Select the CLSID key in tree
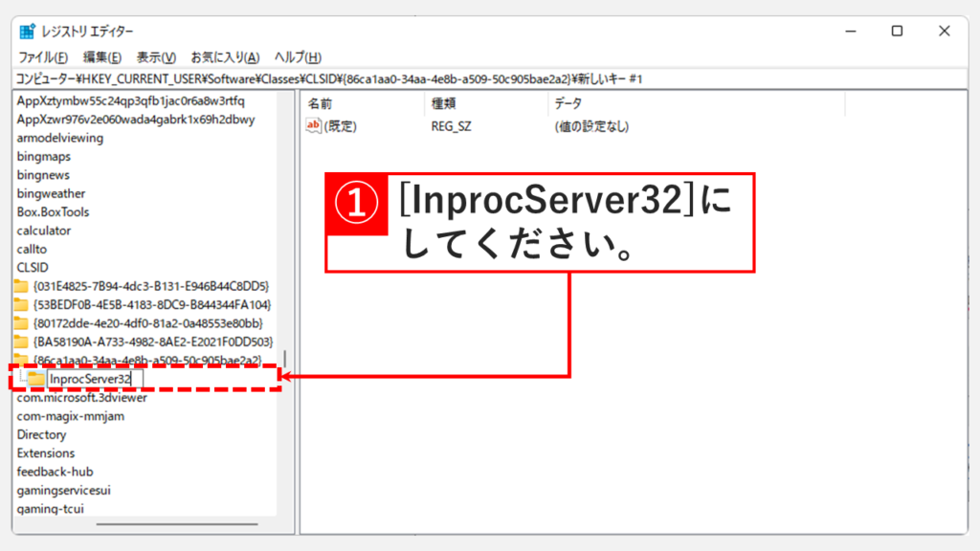980x551 pixels. 33,268
